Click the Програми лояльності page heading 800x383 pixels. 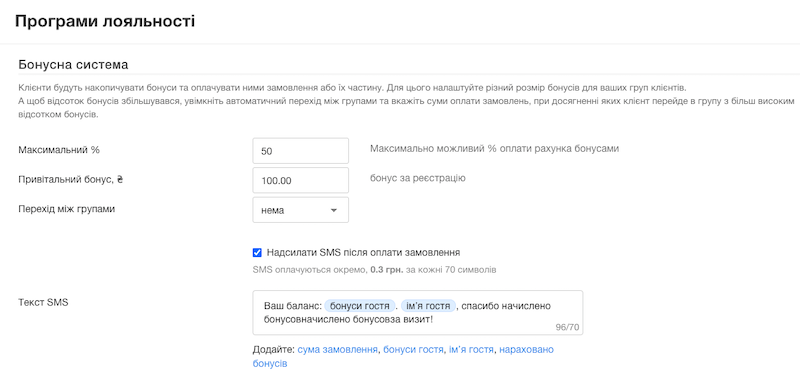tap(105, 21)
